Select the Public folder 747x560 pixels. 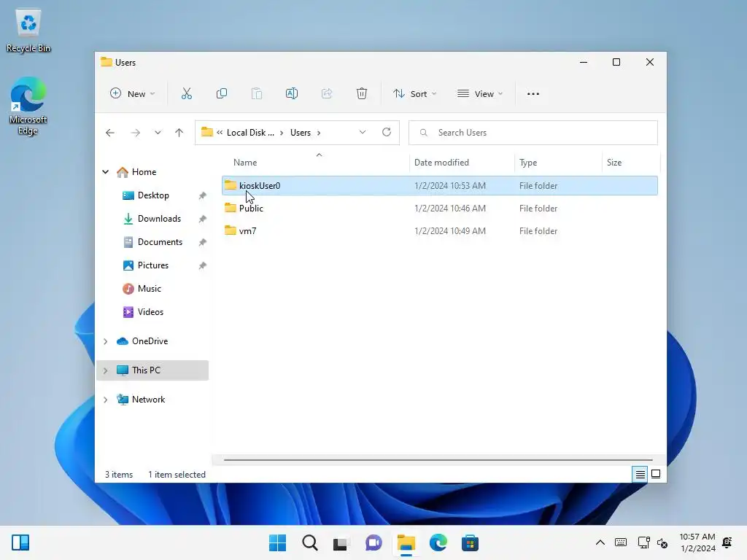pyautogui.click(x=440, y=208)
